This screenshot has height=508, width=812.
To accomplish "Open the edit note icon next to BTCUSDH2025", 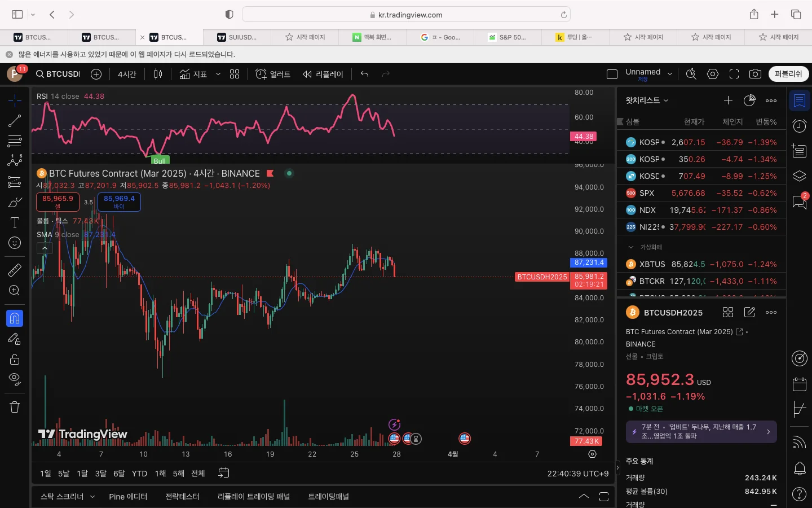I will click(x=749, y=312).
